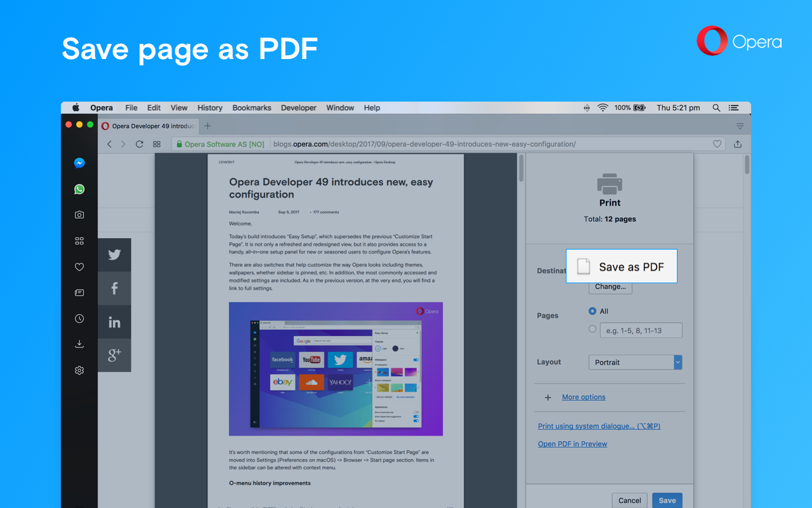Viewport: 812px width, 508px height.
Task: Expand More options with plus icon
Action: [x=548, y=398]
